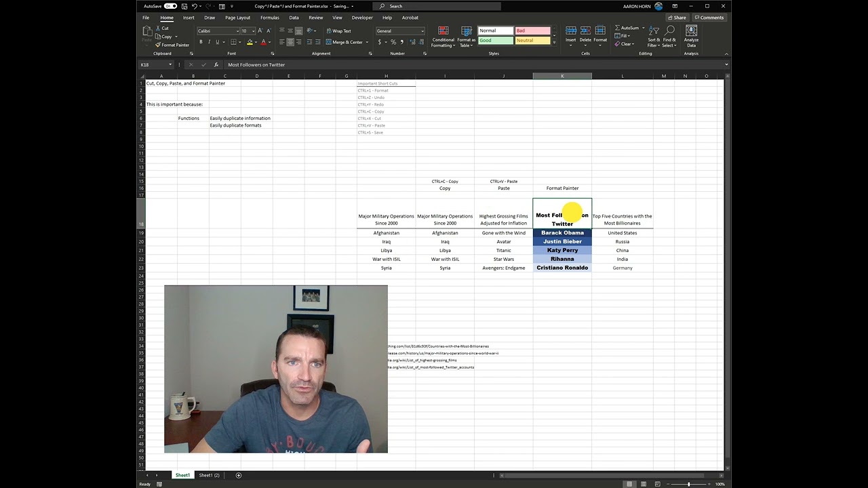Toggle Bold formatting
The image size is (868, 488).
pyautogui.click(x=201, y=42)
